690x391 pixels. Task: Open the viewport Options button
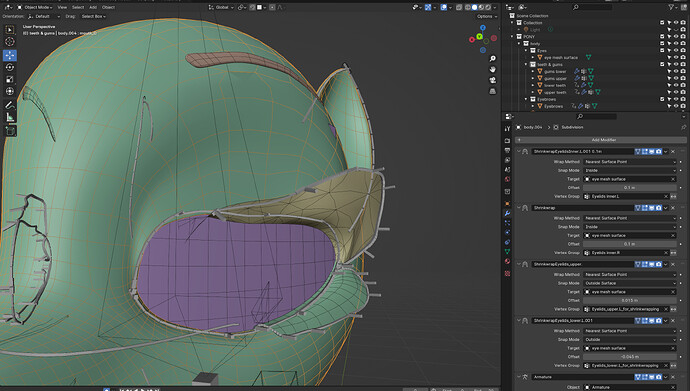(487, 16)
